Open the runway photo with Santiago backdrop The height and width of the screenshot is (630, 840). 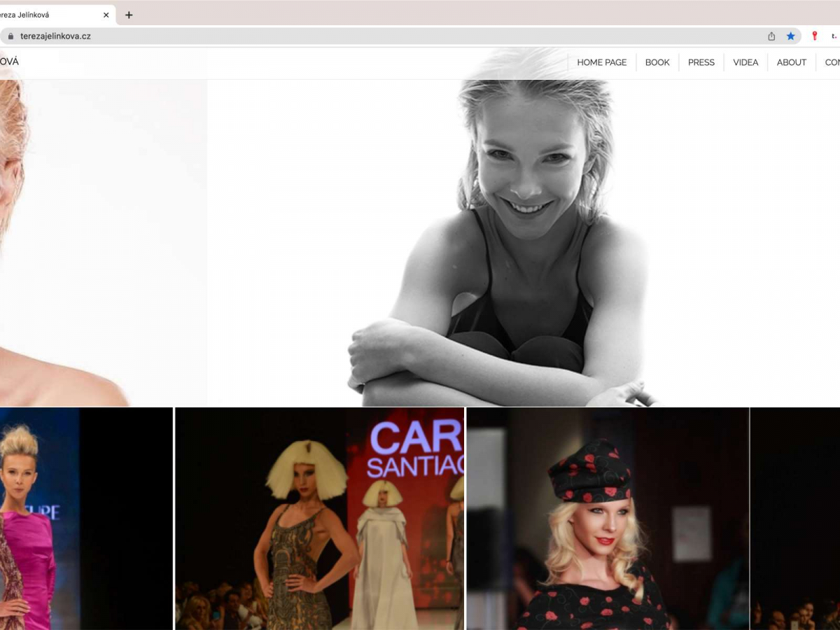pyautogui.click(x=319, y=518)
